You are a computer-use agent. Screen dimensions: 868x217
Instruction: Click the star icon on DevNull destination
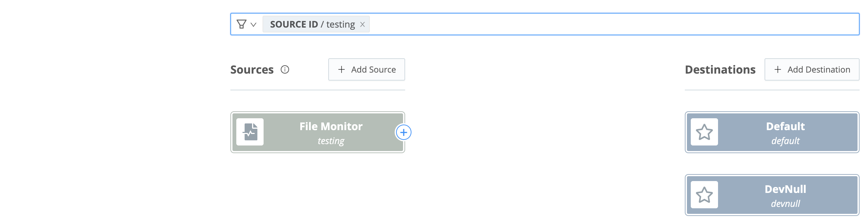point(704,195)
